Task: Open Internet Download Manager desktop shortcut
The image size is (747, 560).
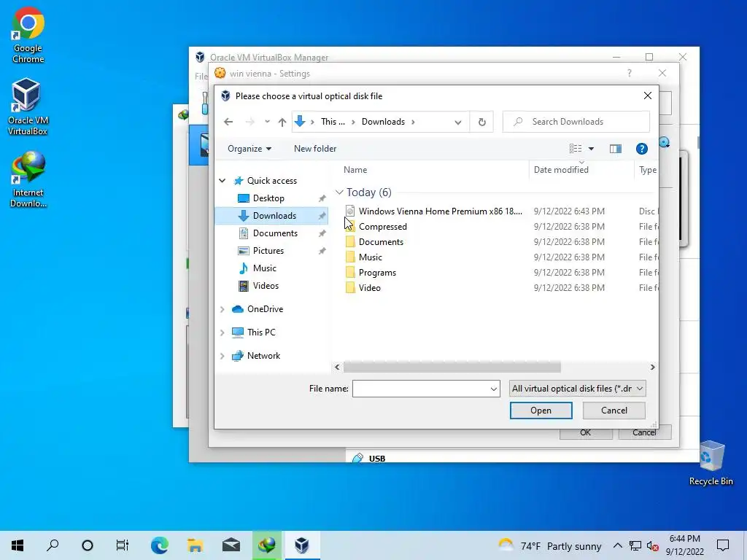Action: point(28,180)
